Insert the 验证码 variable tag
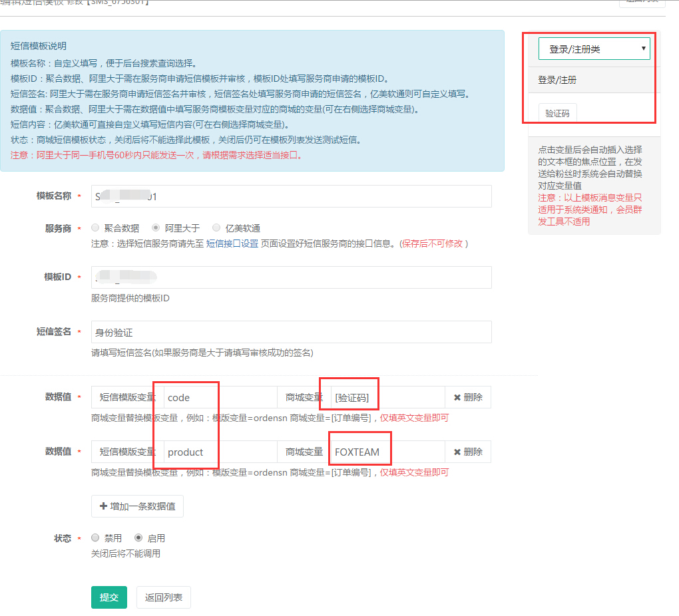This screenshot has height=616, width=679. (x=557, y=113)
